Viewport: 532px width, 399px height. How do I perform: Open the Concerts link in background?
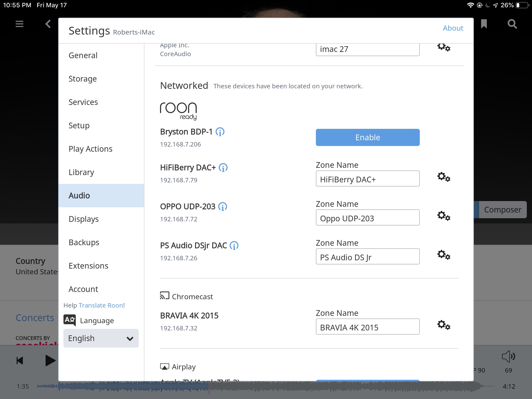point(35,318)
